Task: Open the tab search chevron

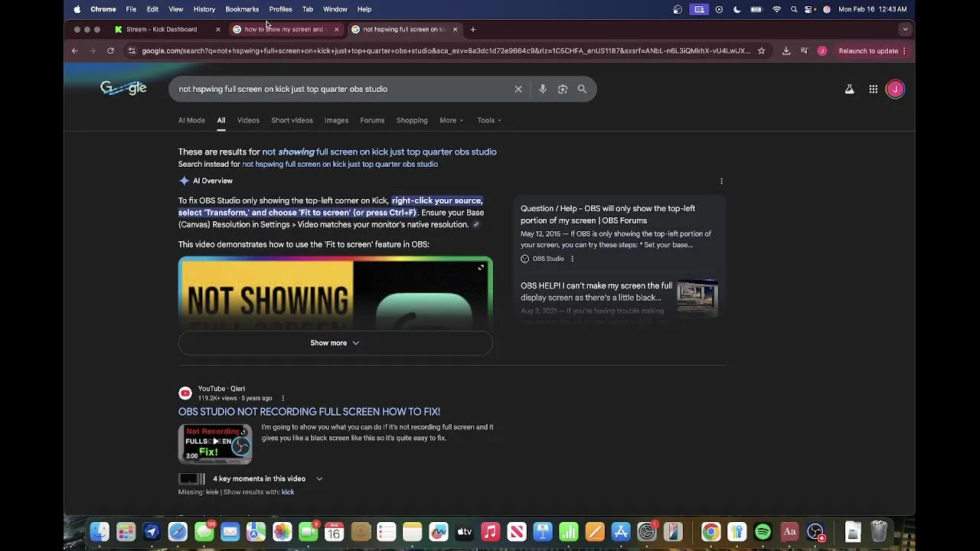Action: tap(905, 29)
